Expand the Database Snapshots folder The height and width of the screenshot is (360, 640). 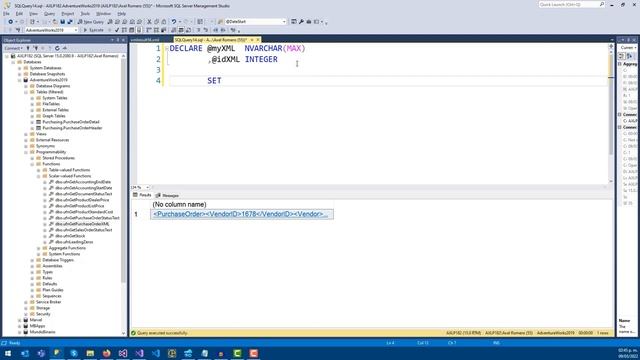20,74
